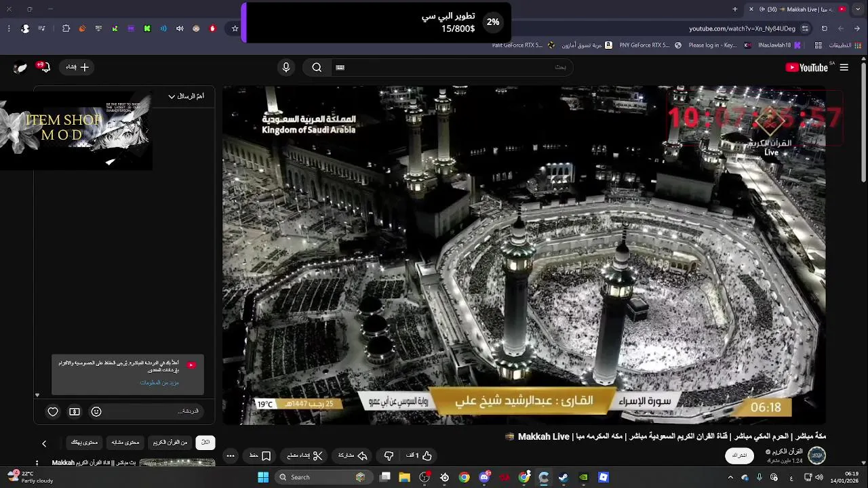Open site information tune icon in the address bar
Screen dimensions: 868x488
pyautogui.click(x=805, y=28)
